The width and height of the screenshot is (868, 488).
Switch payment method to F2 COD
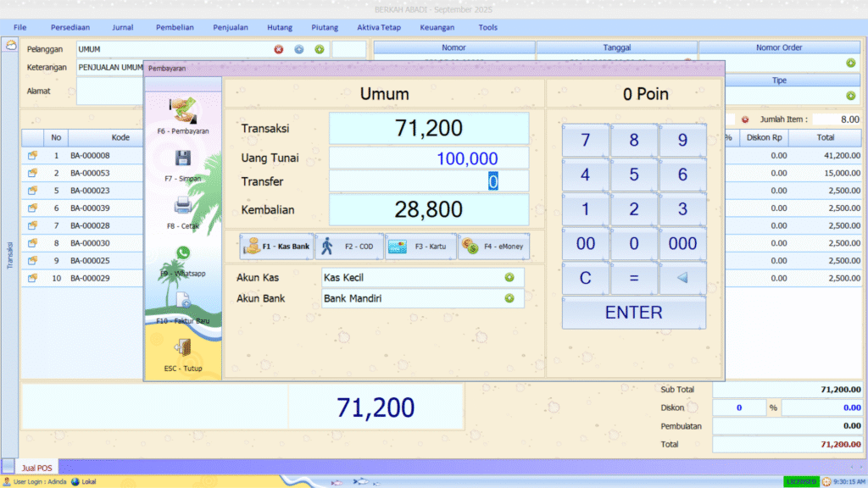point(348,247)
